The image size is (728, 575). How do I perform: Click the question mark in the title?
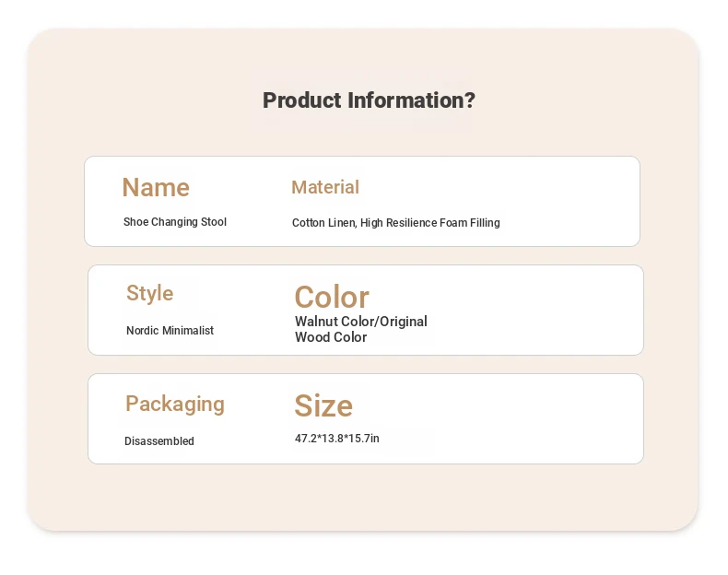[470, 100]
